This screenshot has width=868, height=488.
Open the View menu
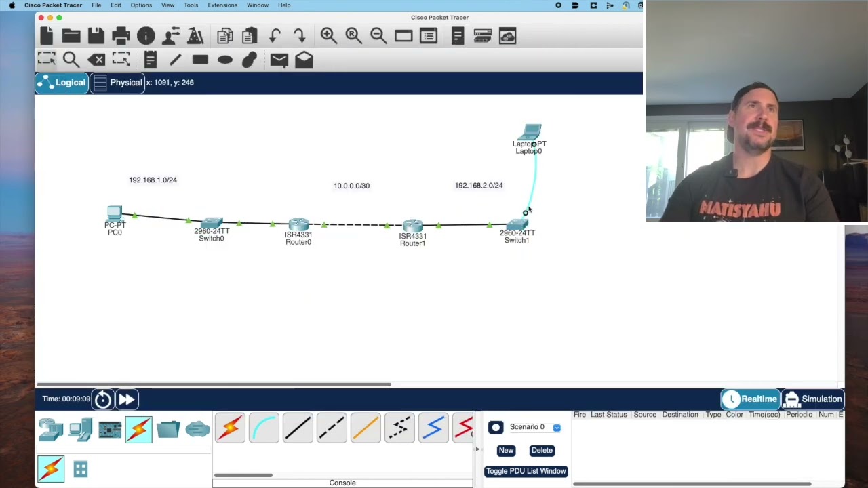coord(167,5)
